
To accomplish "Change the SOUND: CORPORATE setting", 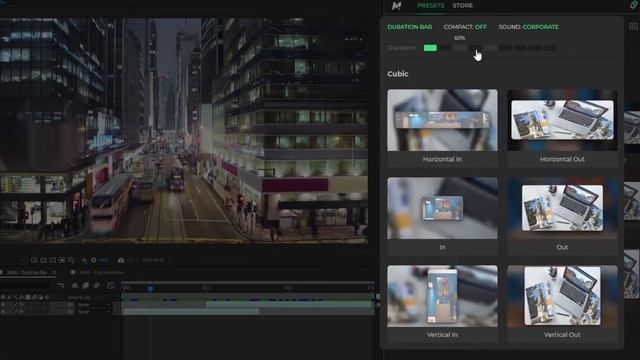I will (x=529, y=27).
